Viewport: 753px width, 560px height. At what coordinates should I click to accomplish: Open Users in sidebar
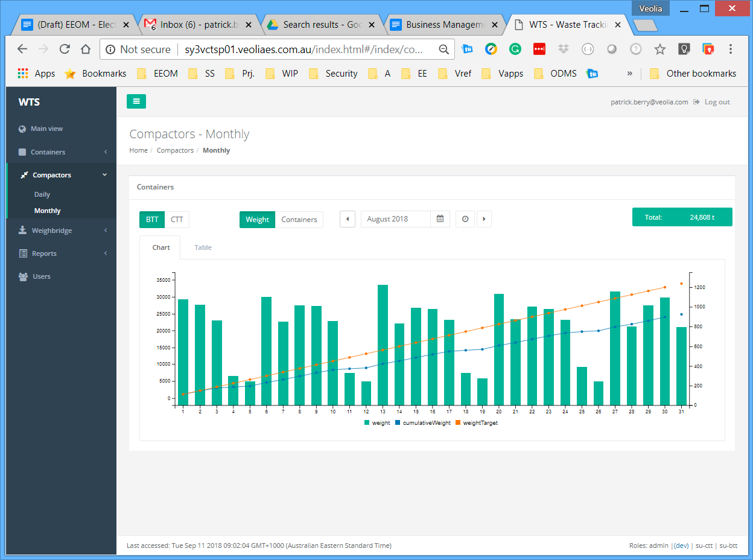[x=61, y=276]
